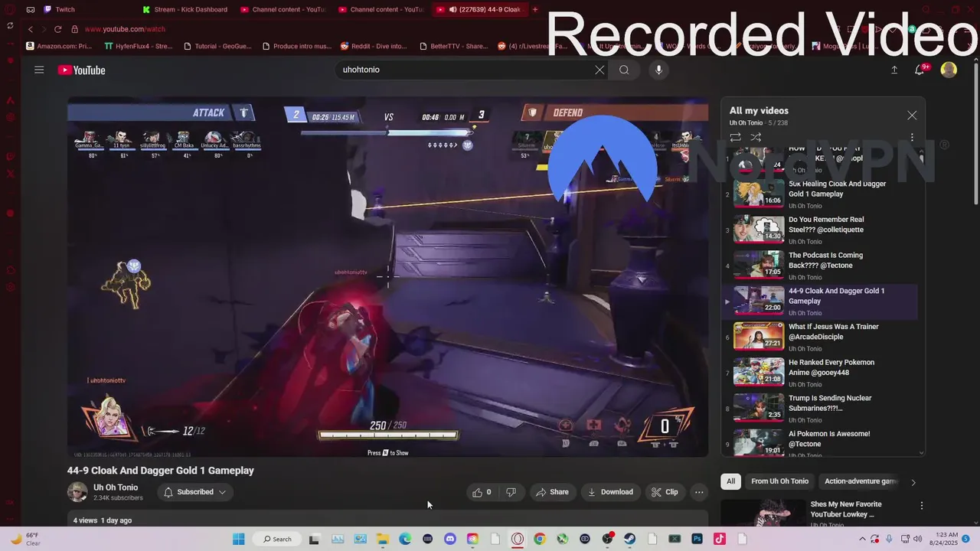Open the Reddit - Dive into bookmark

(374, 46)
